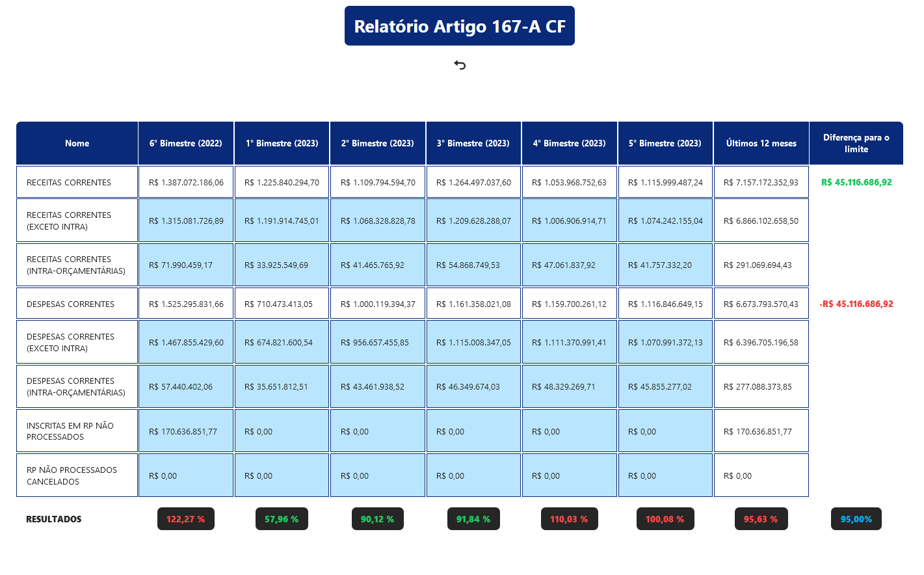Select DESPESAS CORRENTES (INTRA-ORÇAMENTÁRIAS) row name
Image resolution: width=924 pixels, height=575 pixels.
[77, 386]
